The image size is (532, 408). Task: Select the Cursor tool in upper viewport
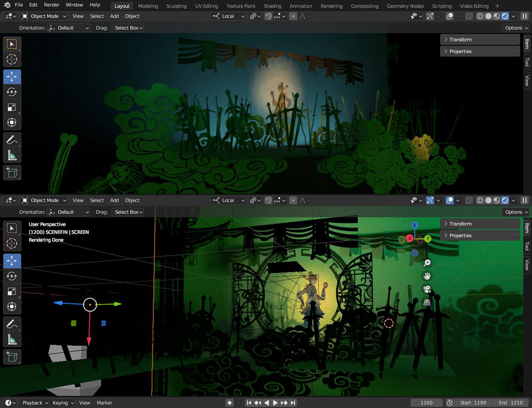[x=12, y=59]
